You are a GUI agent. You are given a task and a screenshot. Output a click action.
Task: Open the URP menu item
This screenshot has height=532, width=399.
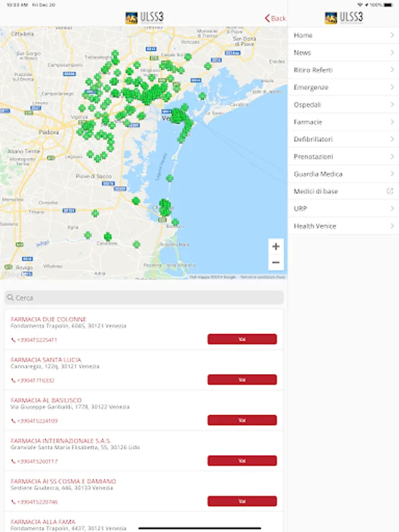coord(343,208)
